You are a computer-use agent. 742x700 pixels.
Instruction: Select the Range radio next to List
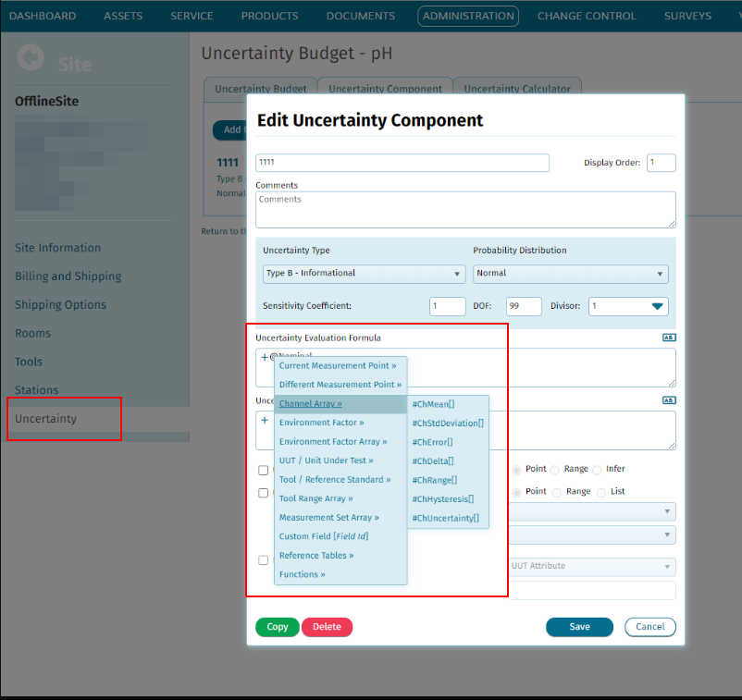click(x=557, y=492)
